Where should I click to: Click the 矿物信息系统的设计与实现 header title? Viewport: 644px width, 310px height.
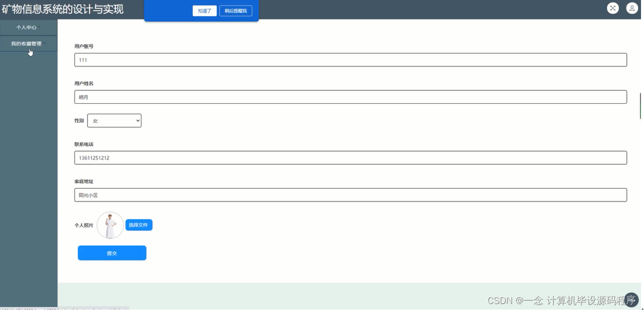point(63,9)
